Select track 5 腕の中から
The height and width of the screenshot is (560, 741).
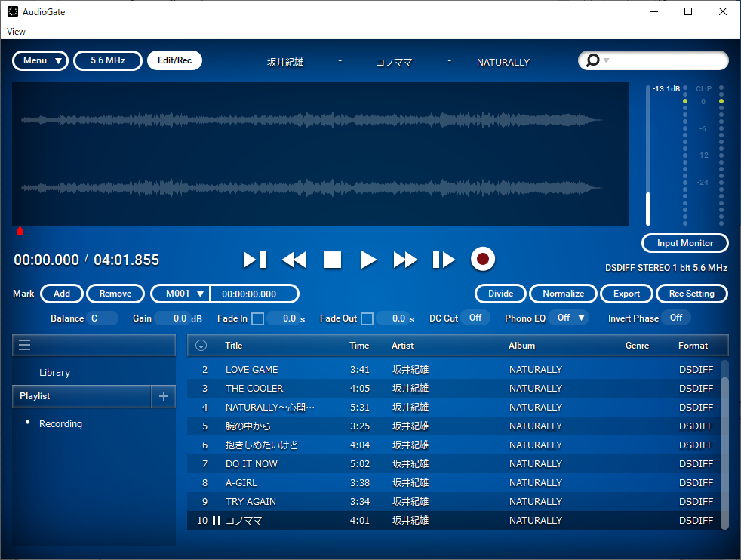click(454, 426)
